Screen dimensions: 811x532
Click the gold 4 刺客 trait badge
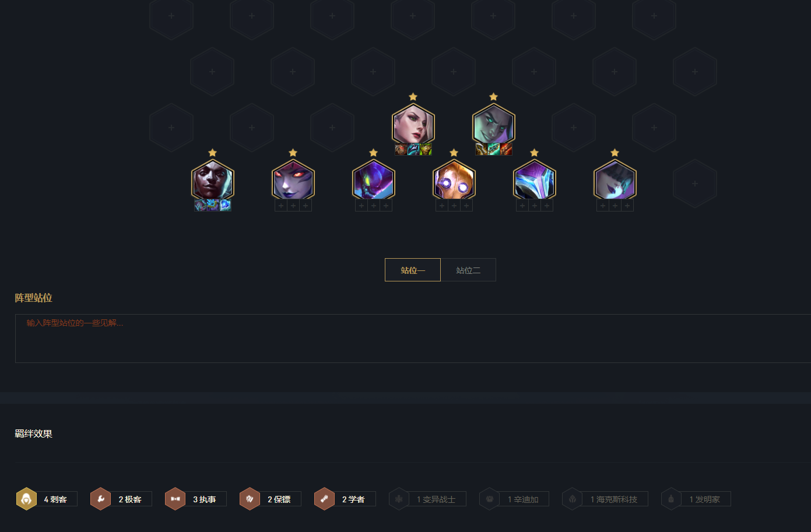(x=47, y=499)
